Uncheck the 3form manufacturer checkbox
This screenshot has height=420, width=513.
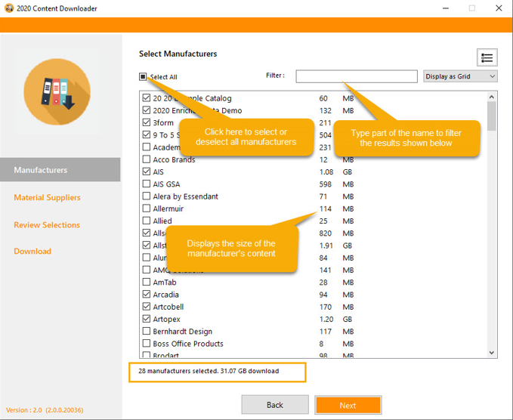147,122
